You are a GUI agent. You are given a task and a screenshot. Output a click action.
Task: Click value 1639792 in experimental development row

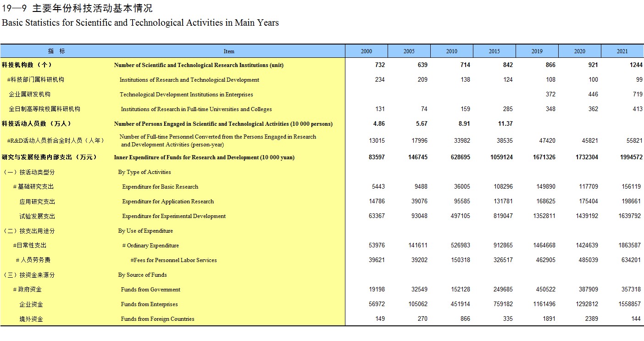631,216
